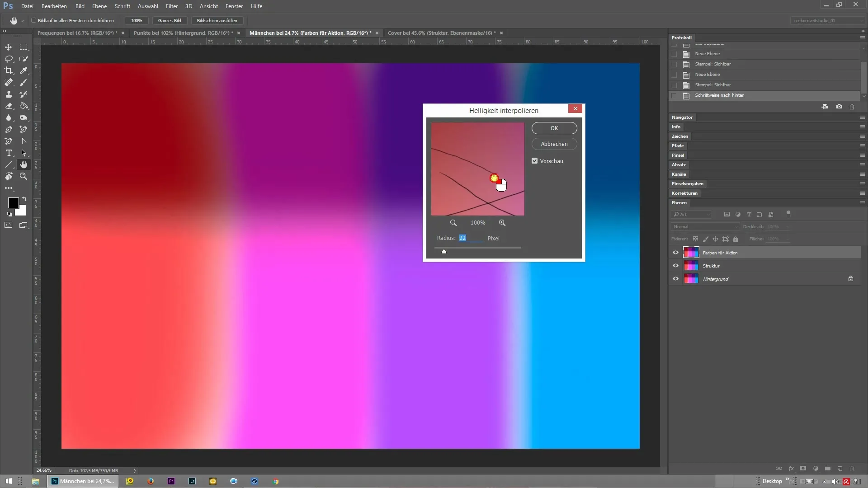868x488 pixels.
Task: Disable the Vorschau checkbox
Action: click(x=535, y=161)
